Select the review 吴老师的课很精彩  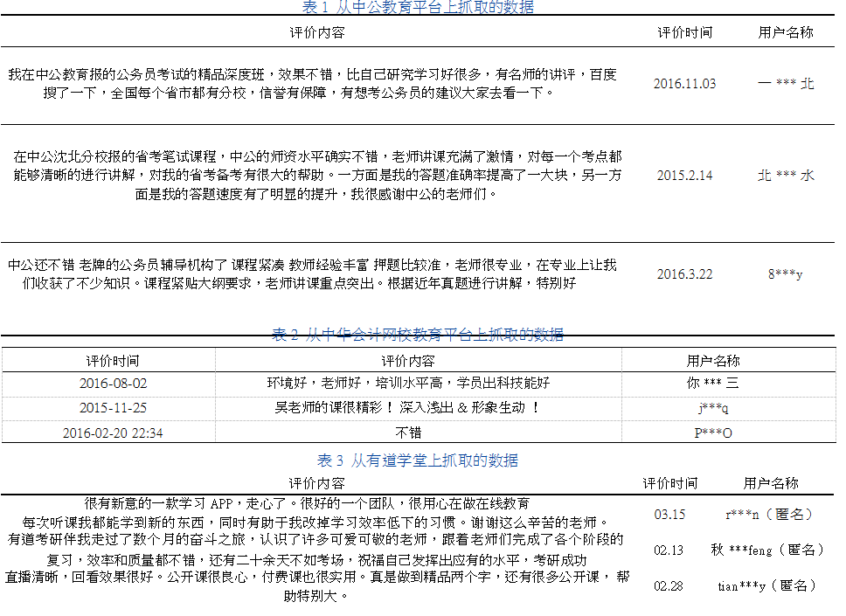408,408
